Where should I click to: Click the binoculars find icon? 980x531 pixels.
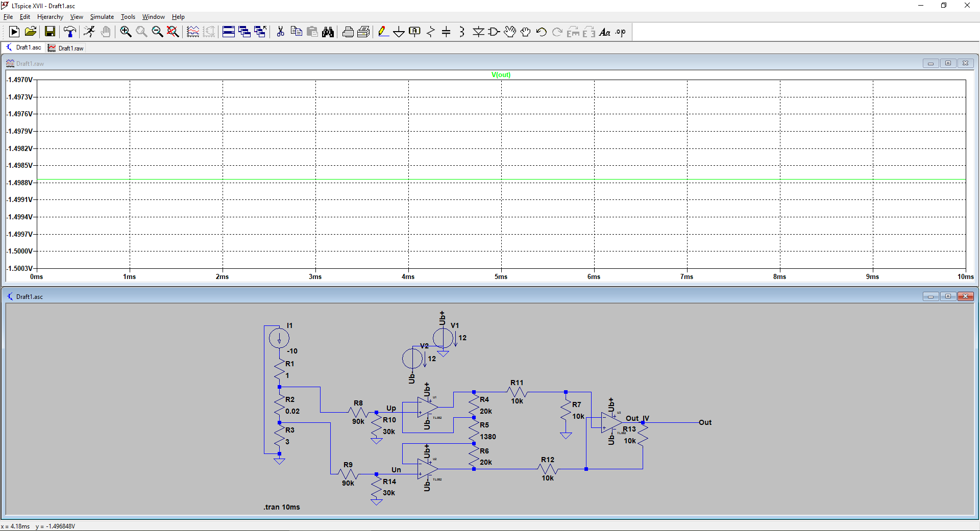point(328,32)
